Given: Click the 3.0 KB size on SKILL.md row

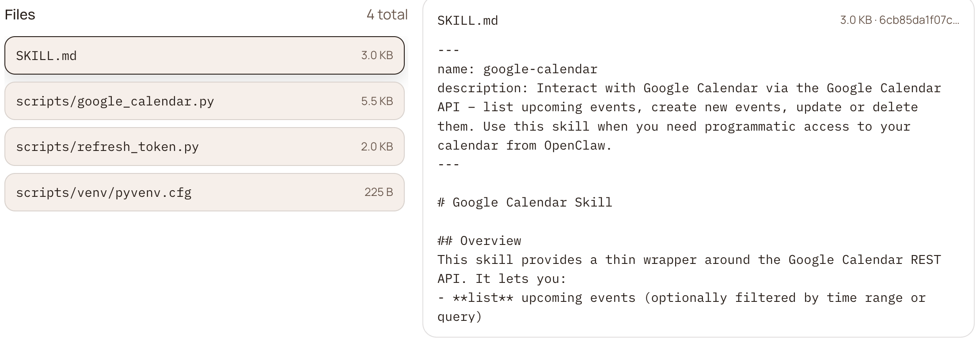Looking at the screenshot, I should click(x=377, y=56).
